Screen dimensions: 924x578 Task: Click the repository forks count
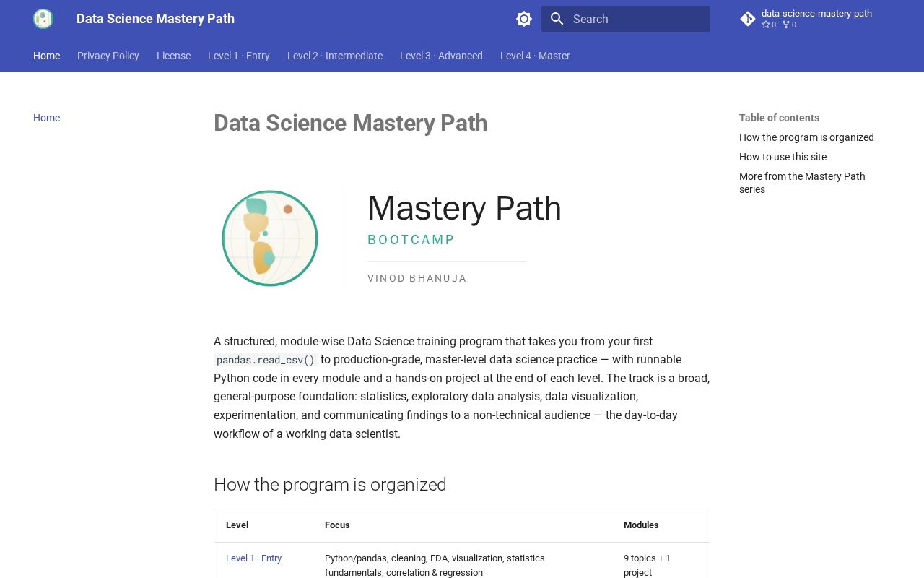point(789,25)
